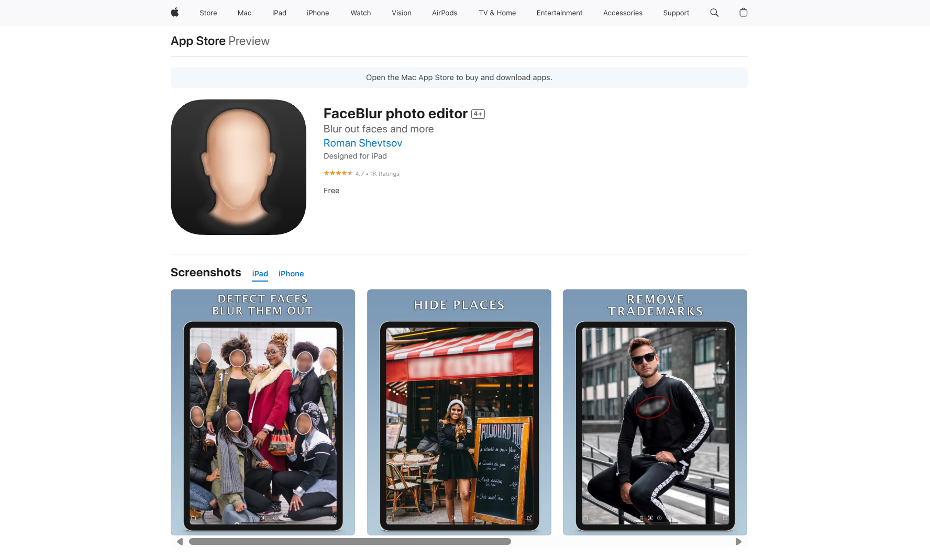Open the shopping bag icon

pyautogui.click(x=743, y=13)
